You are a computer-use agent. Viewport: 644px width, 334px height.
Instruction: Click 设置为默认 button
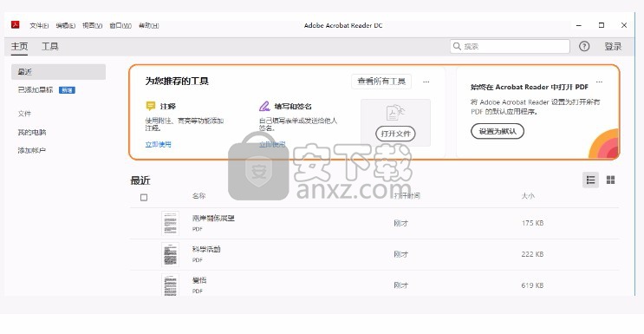click(498, 131)
